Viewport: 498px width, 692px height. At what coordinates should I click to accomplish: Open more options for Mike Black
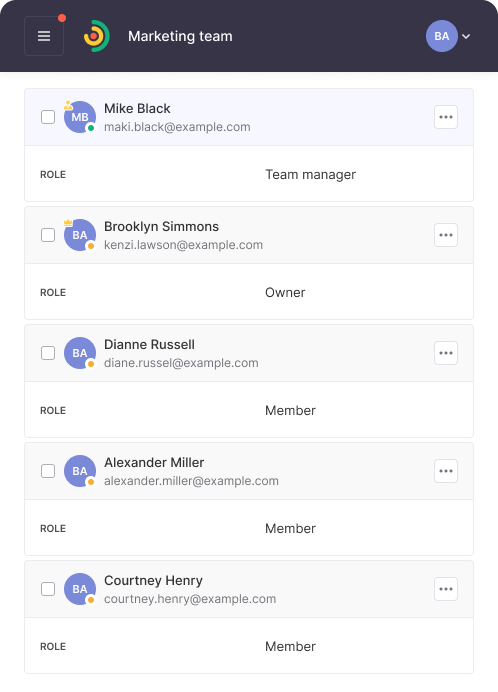click(x=446, y=117)
